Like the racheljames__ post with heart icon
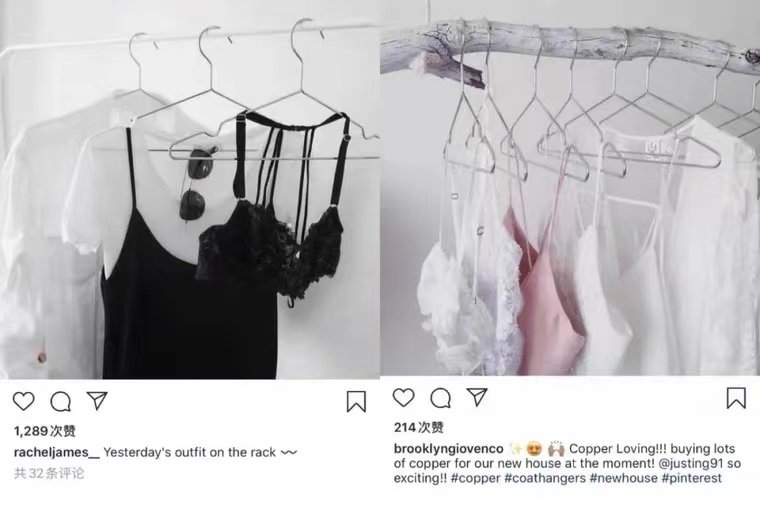Image resolution: width=760 pixels, height=506 pixels. (23, 401)
